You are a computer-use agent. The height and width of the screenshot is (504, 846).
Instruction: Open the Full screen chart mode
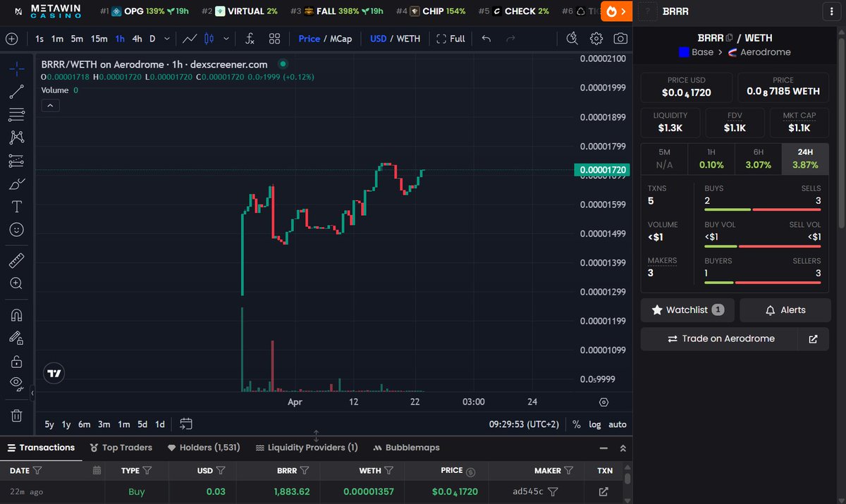point(451,39)
